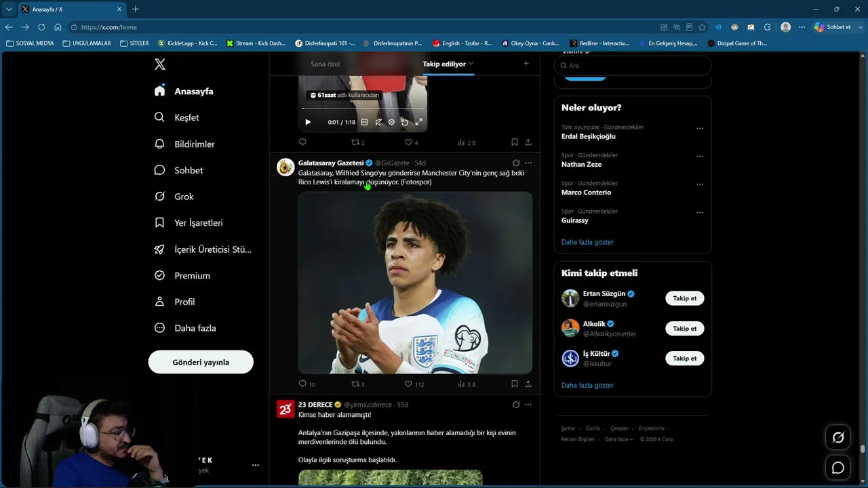Viewport: 868px width, 488px height.
Task: Switch to the Sana özel tab
Action: (x=325, y=64)
